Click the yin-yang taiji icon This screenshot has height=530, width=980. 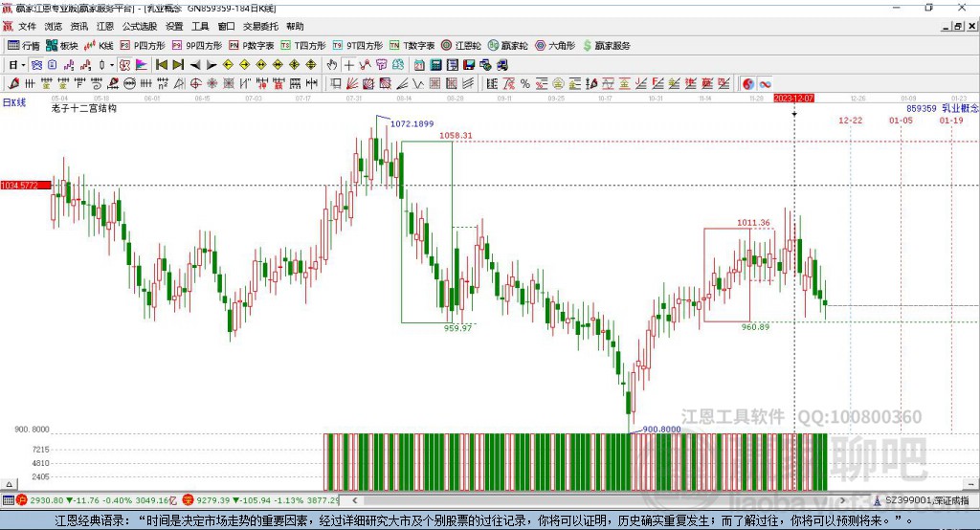[748, 84]
